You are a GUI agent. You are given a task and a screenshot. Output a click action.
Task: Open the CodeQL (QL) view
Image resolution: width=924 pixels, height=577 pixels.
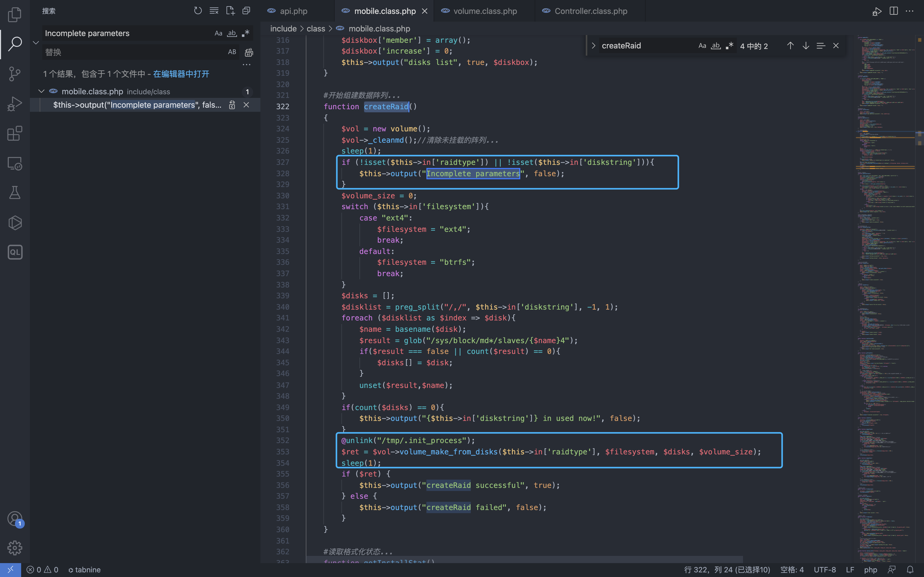[x=14, y=252]
